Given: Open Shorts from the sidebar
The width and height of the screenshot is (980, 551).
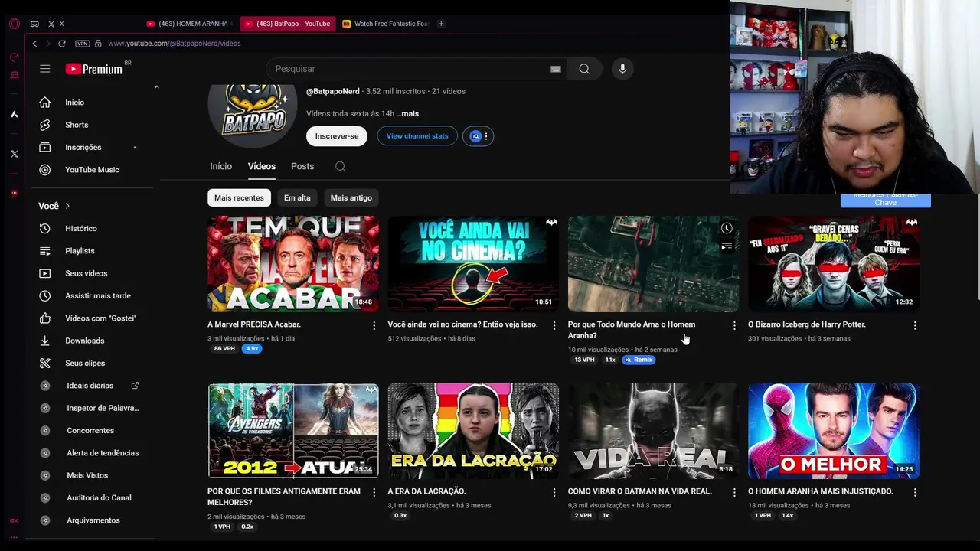Looking at the screenshot, I should coord(90,125).
